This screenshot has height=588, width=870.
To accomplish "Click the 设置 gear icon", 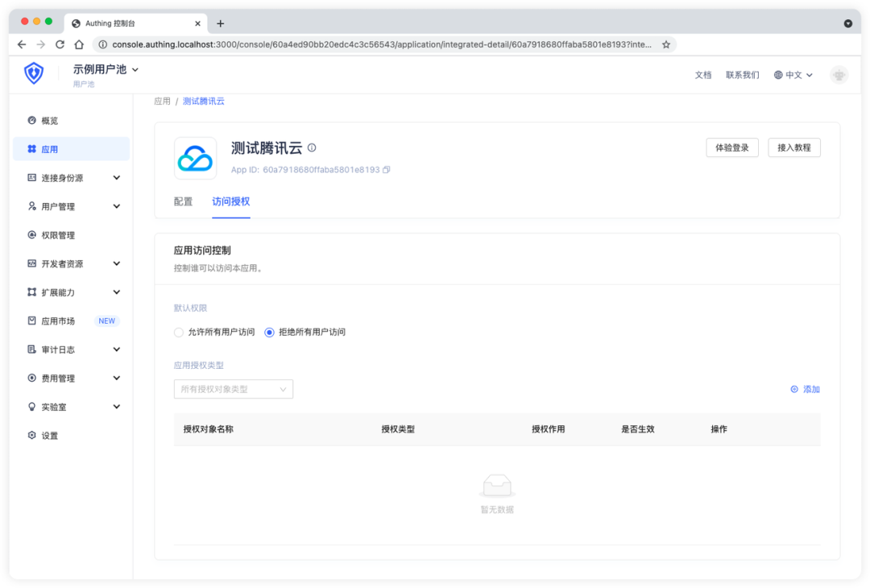I will point(31,436).
